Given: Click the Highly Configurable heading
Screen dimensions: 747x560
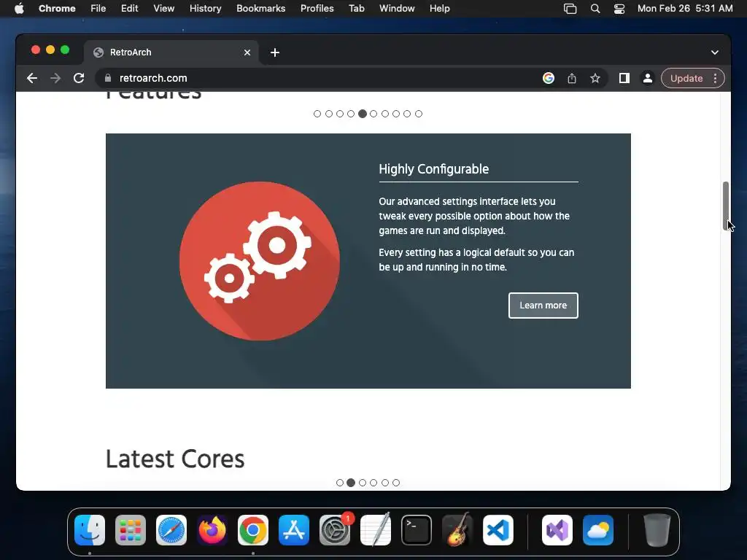Looking at the screenshot, I should click(x=433, y=169).
